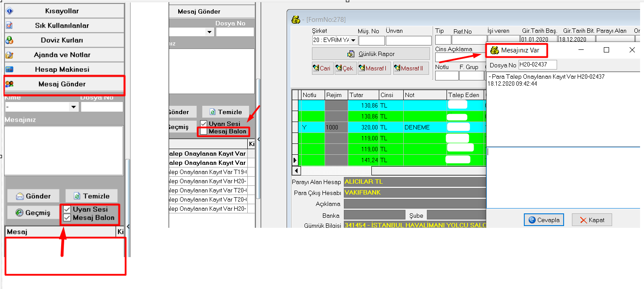The image size is (644, 289).
Task: Sort by the Tutar column header
Action: [x=363, y=95]
